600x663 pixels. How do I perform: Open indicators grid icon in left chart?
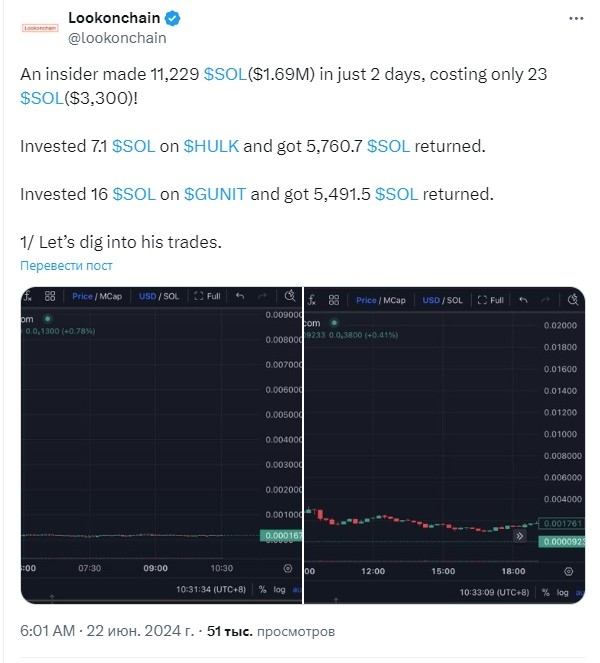(50, 296)
